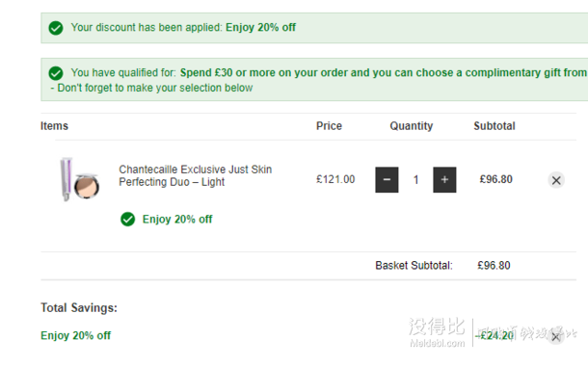The height and width of the screenshot is (366, 588).
Task: Click the Quantity column header
Action: [412, 126]
